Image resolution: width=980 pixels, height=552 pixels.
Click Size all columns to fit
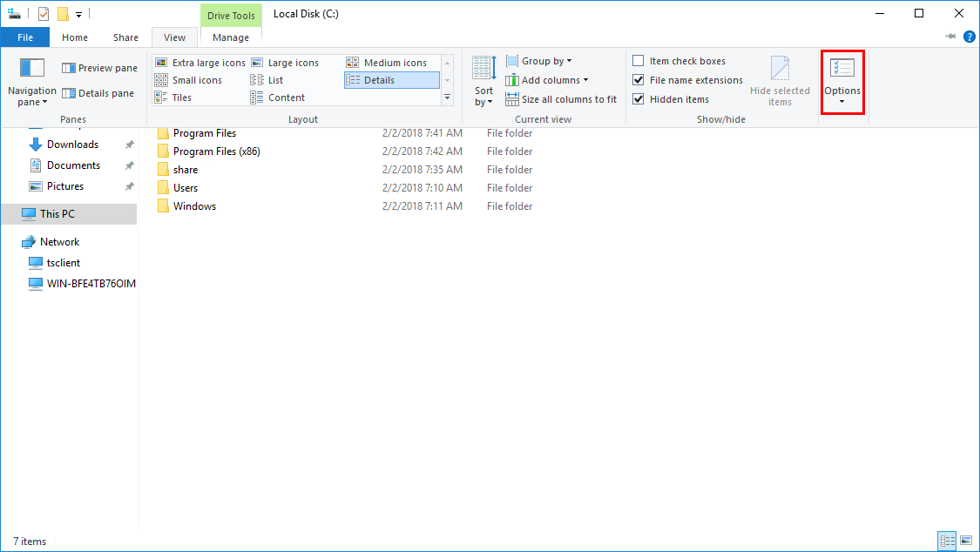click(x=561, y=99)
